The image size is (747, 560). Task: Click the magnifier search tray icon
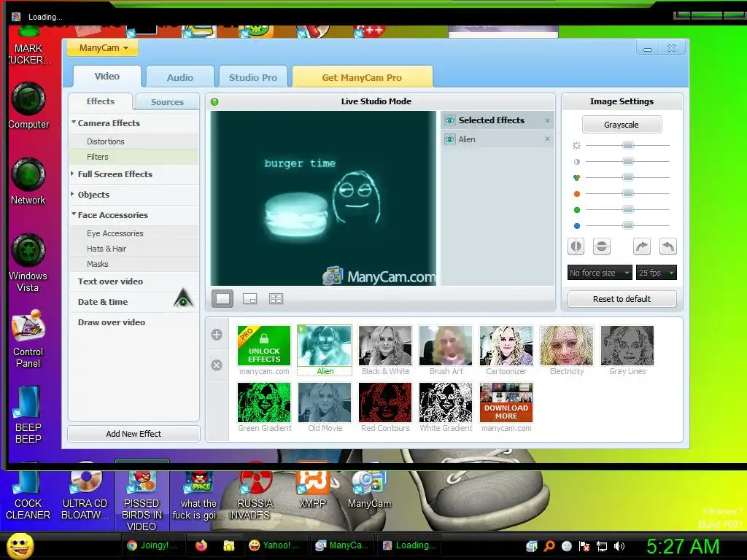(549, 546)
